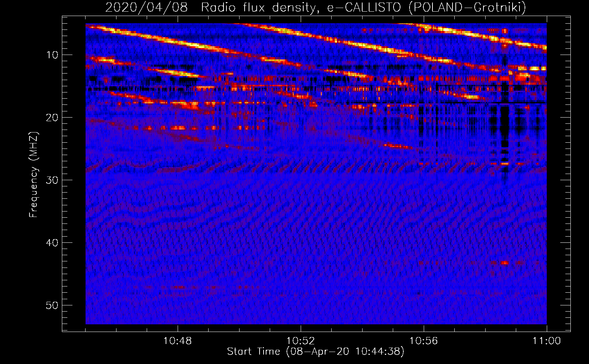Select the 50 MHz frequency axis label
The width and height of the screenshot is (589, 364).
(52, 305)
